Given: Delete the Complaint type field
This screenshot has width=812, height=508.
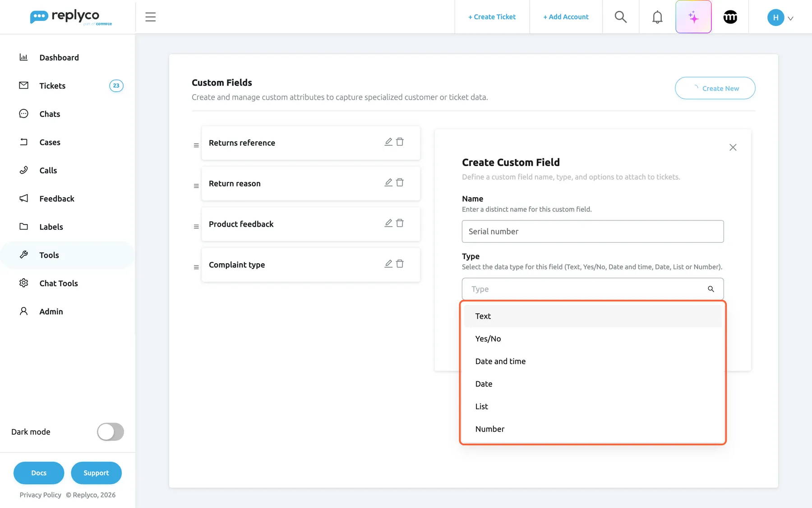Looking at the screenshot, I should point(400,264).
